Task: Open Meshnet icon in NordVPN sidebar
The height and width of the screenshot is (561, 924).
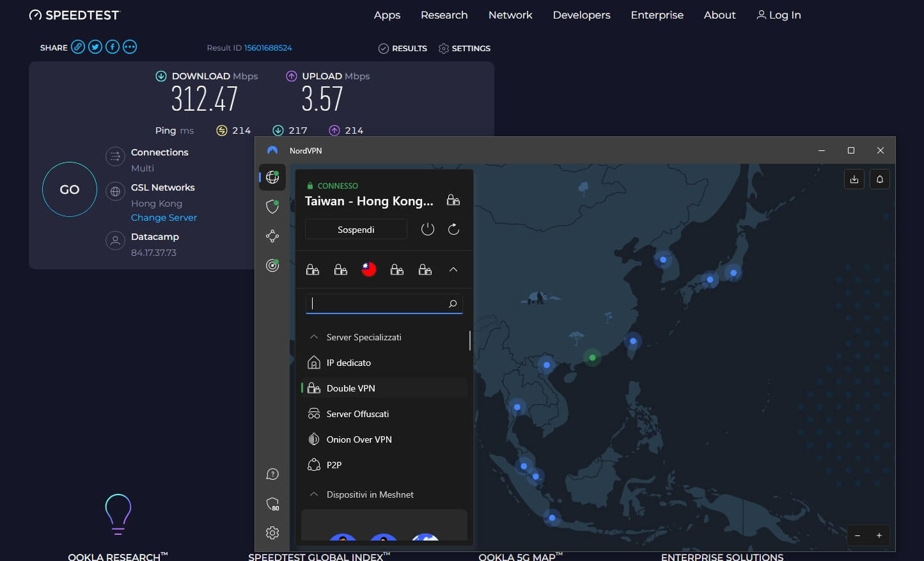Action: click(272, 236)
